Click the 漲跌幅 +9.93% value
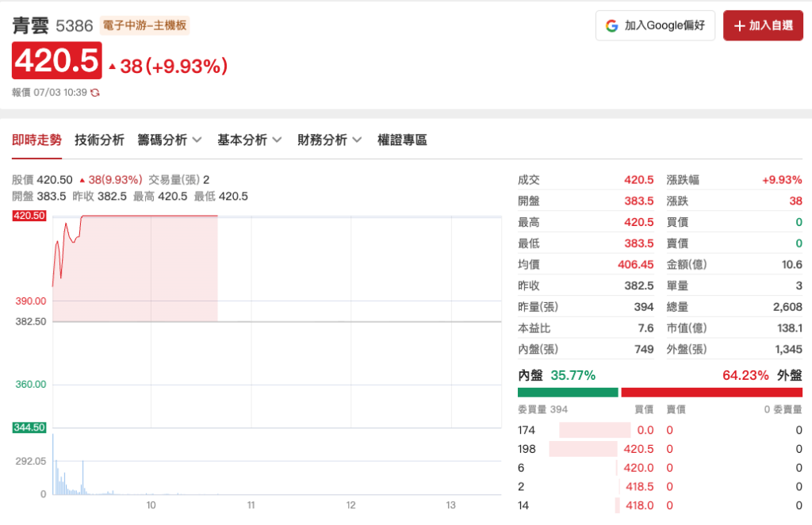The width and height of the screenshot is (812, 525). click(x=782, y=180)
